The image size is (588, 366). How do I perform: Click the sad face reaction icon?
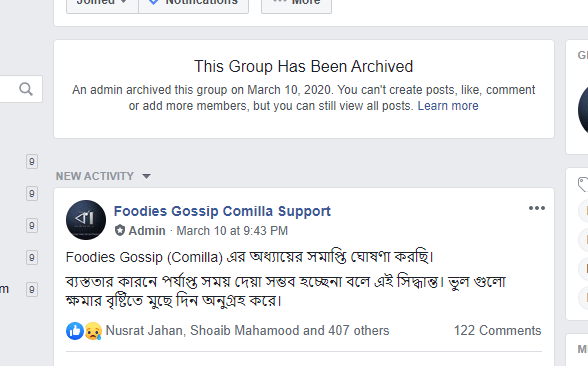[x=93, y=331]
